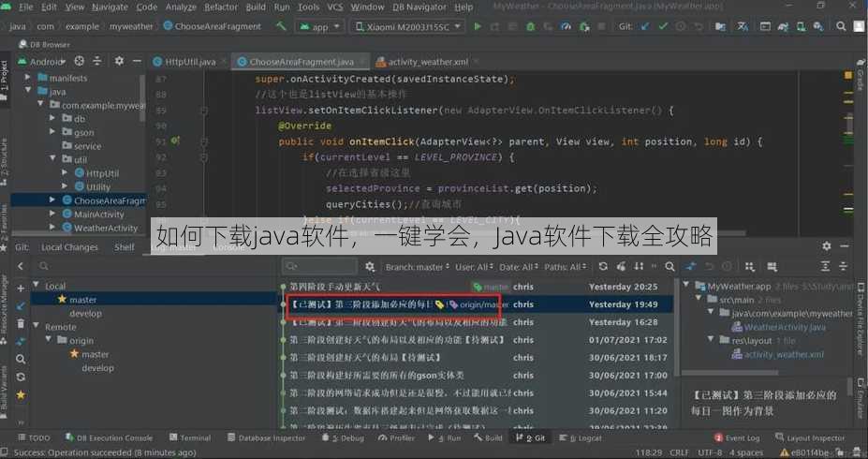Screen dimensions: 868x459
Task: Open the app run configuration dropdown
Action: (319, 26)
